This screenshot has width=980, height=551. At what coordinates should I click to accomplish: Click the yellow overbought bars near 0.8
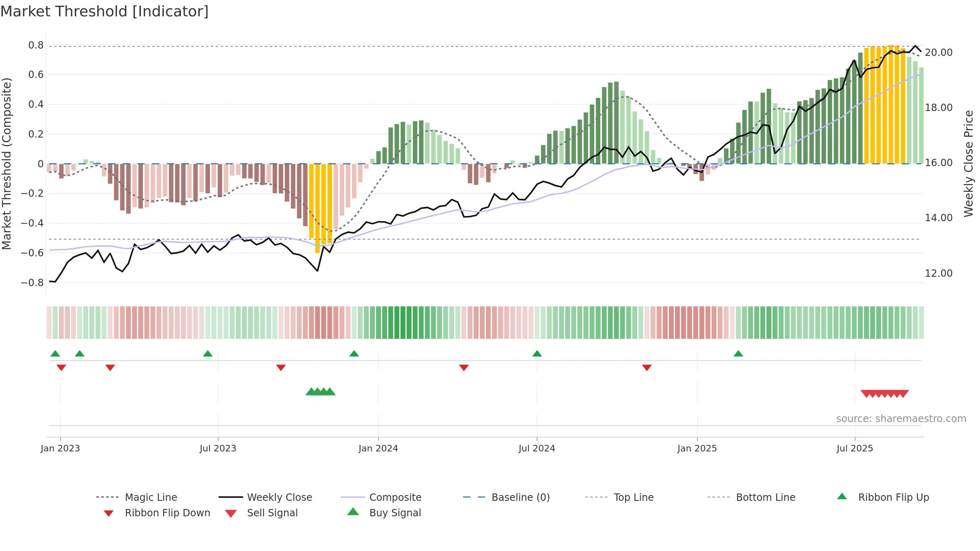885,105
